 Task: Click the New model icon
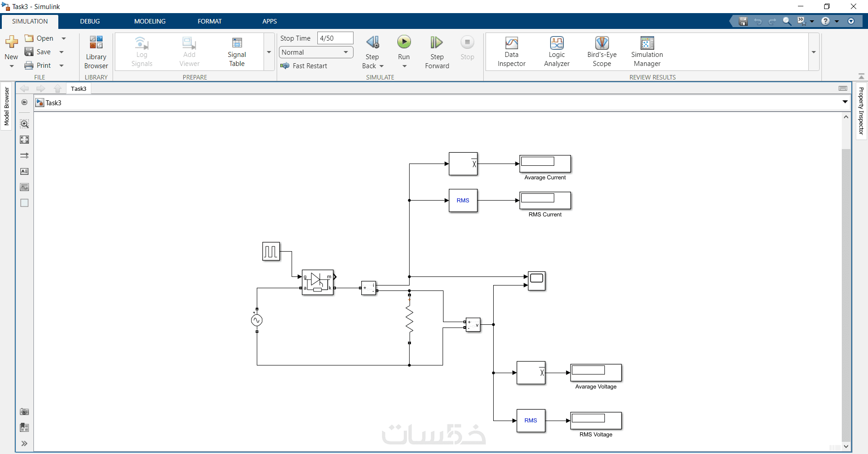[11, 42]
